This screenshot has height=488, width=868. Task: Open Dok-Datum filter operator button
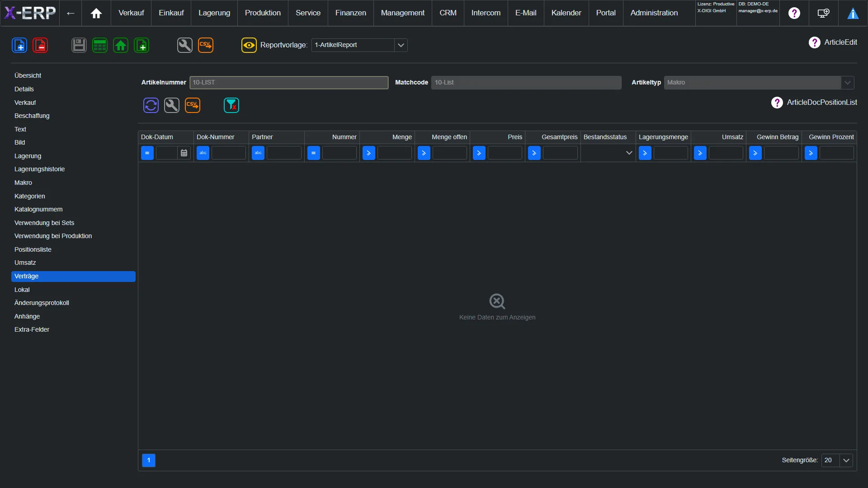point(147,153)
